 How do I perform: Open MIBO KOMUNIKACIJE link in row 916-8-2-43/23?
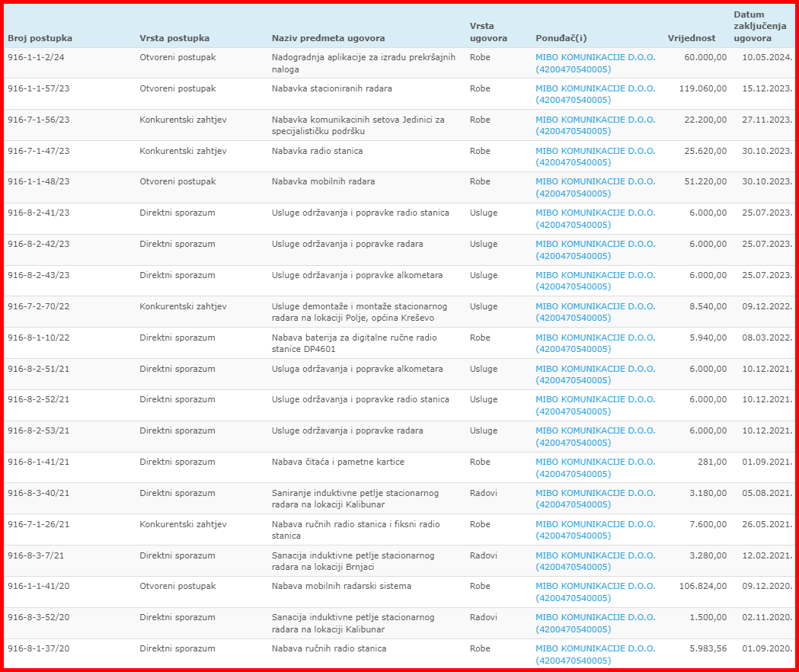(595, 281)
